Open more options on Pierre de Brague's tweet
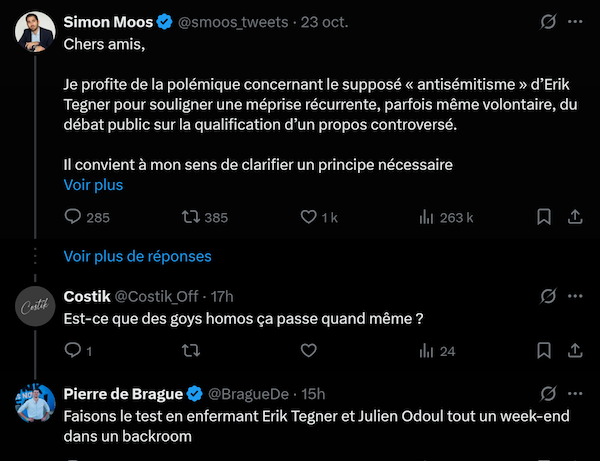Viewport: 600px width, 461px height. click(575, 393)
